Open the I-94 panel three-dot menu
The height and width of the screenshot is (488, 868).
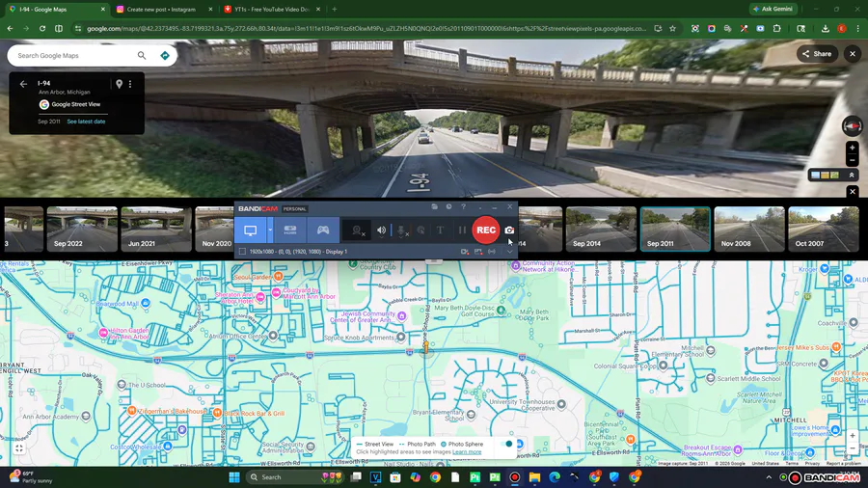130,84
